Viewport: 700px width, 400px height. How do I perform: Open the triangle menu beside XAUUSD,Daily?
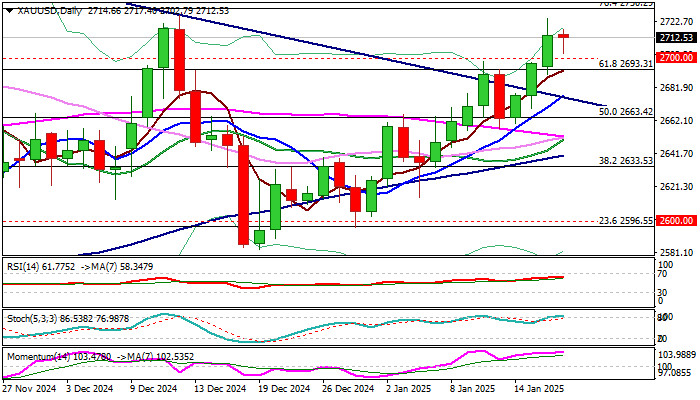(10, 11)
